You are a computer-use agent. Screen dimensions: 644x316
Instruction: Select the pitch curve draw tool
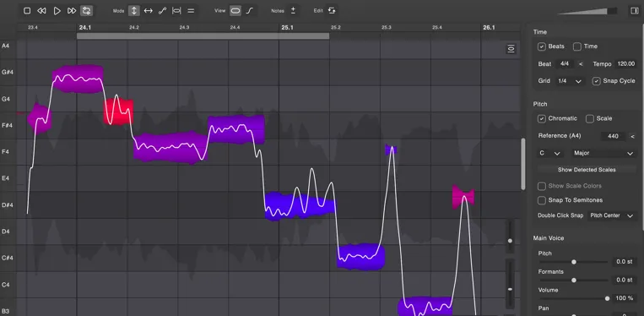163,11
